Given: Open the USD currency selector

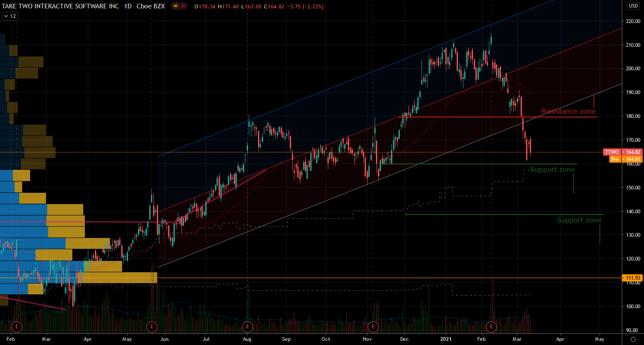Looking at the screenshot, I should point(633,6).
